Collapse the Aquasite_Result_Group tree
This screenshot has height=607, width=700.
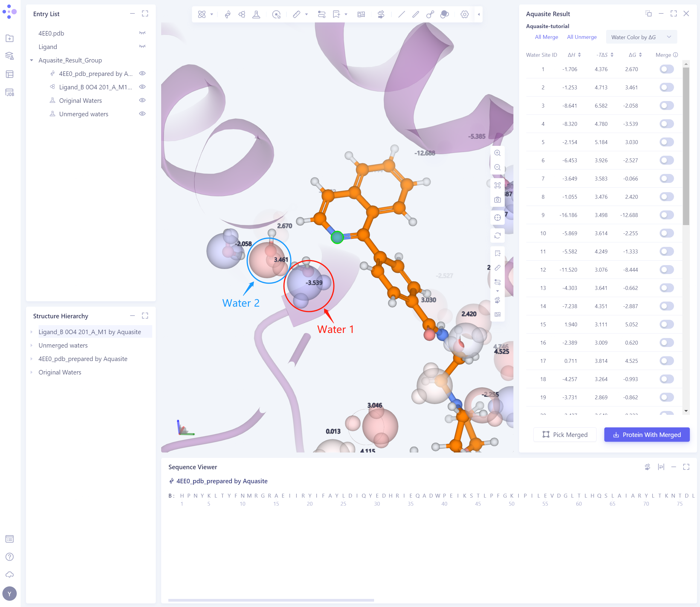click(31, 60)
